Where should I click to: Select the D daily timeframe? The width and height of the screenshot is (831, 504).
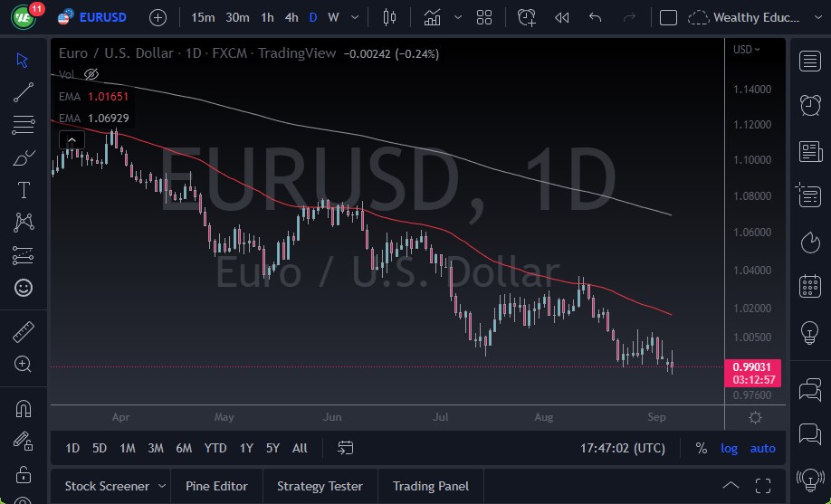(312, 17)
